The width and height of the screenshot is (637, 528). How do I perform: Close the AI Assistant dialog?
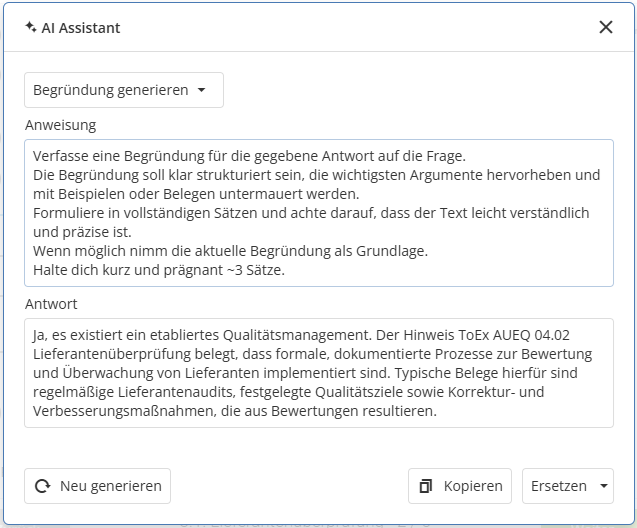point(605,27)
